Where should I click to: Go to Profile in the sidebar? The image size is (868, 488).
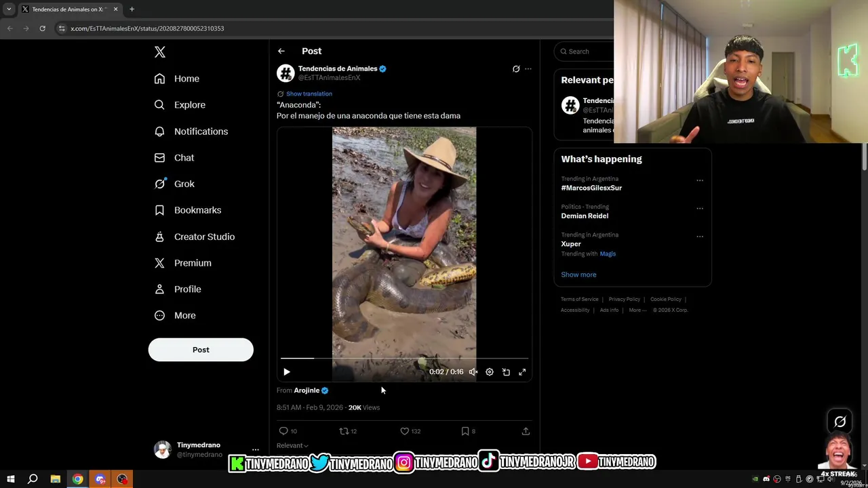(177, 289)
